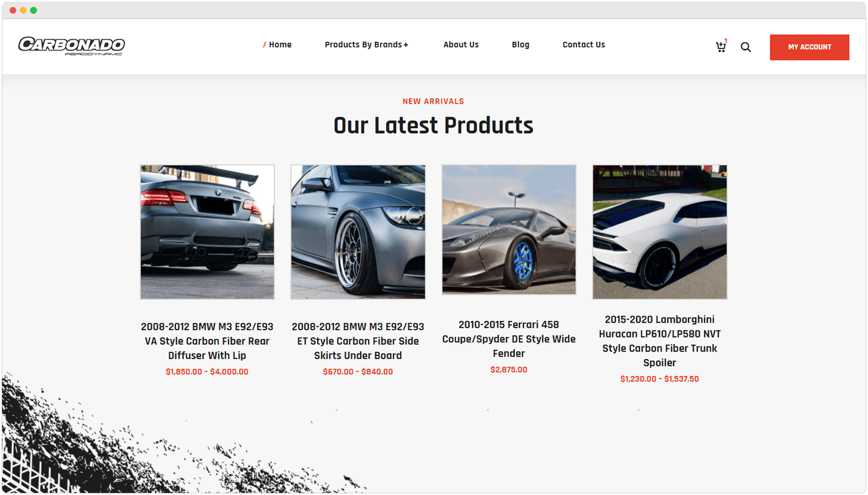Click the MY ACCOUNT button

pos(809,47)
